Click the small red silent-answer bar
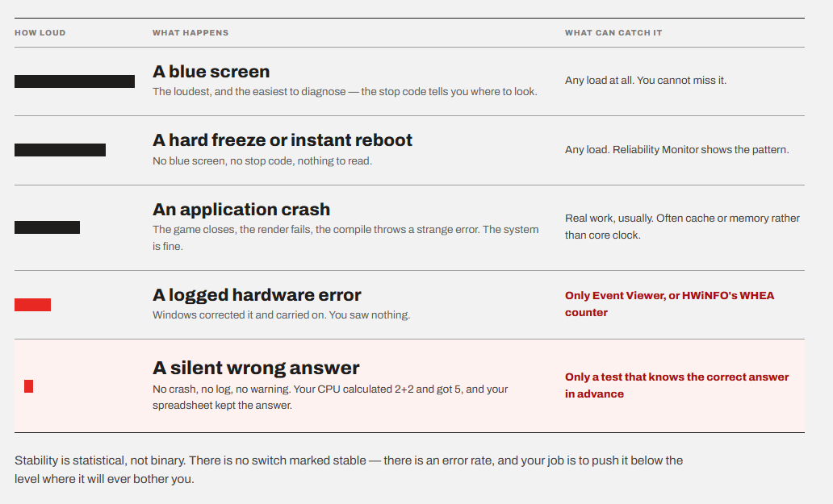The height and width of the screenshot is (504, 833). click(29, 386)
